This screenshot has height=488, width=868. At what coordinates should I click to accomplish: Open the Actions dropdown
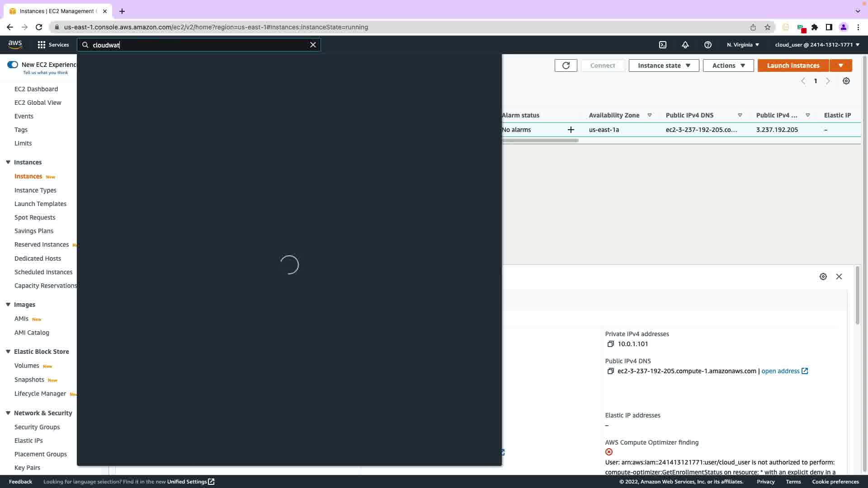(728, 66)
